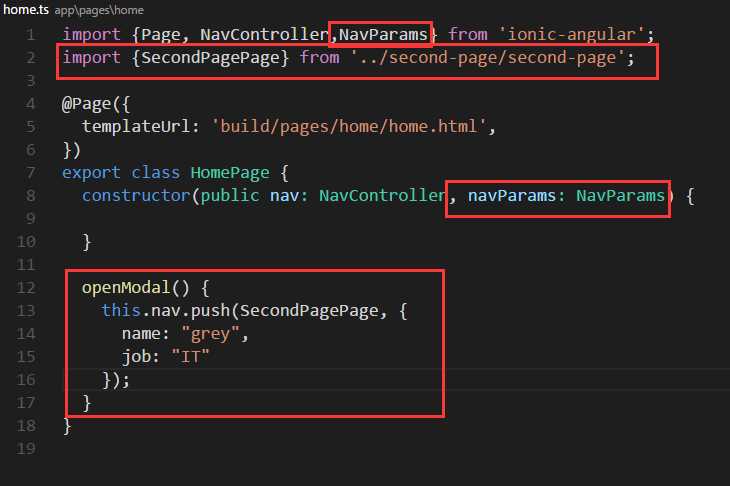This screenshot has height=486, width=730.
Task: Click the "IT" string value
Action: (x=190, y=357)
